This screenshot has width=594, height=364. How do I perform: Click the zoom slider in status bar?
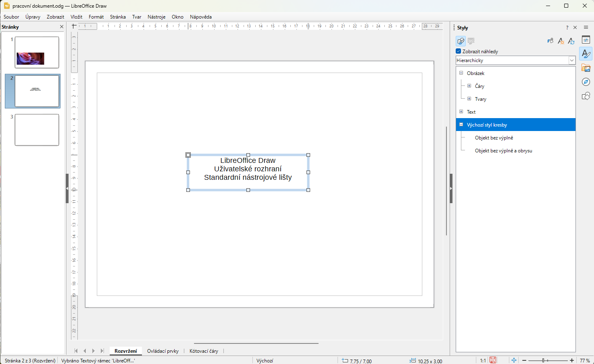click(x=548, y=360)
